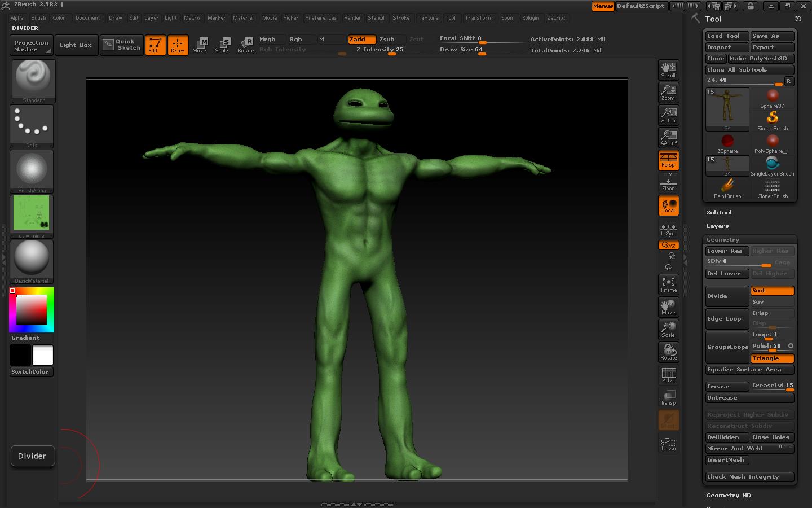Toggle Persp perspective view
Screen dimensions: 812x508
[x=668, y=160]
